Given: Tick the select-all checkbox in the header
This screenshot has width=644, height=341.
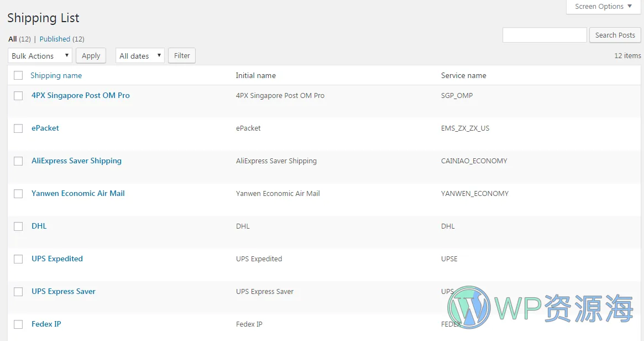Looking at the screenshot, I should [18, 76].
